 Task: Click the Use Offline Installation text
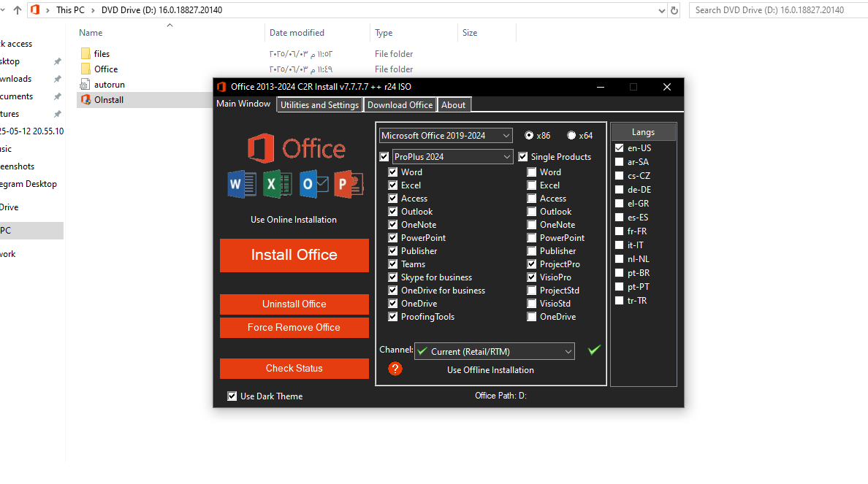[490, 370]
